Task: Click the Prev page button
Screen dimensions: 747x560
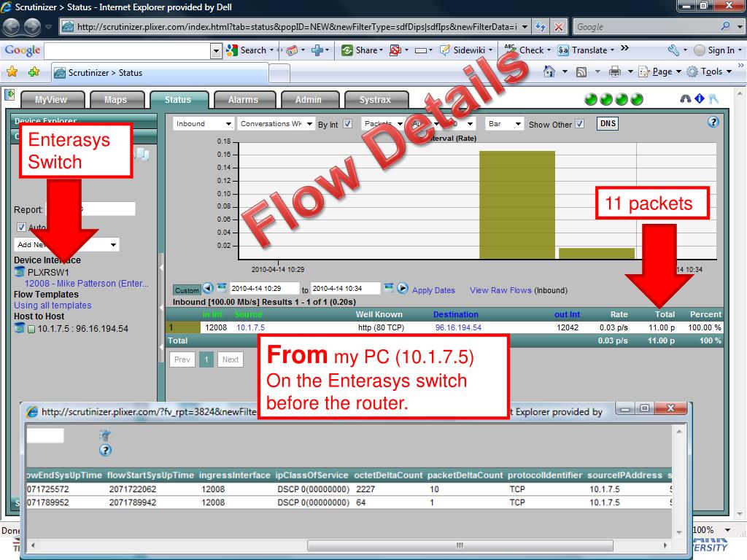Action: tap(182, 359)
